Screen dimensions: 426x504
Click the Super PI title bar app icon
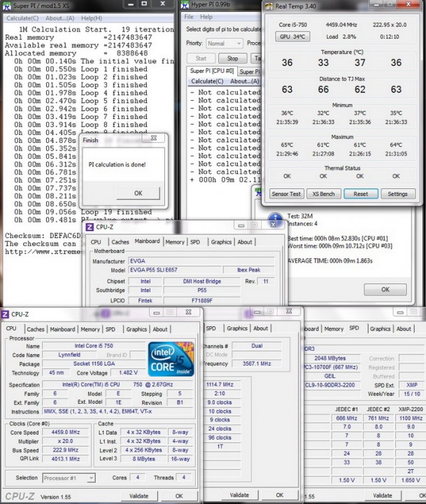pyautogui.click(x=7, y=6)
